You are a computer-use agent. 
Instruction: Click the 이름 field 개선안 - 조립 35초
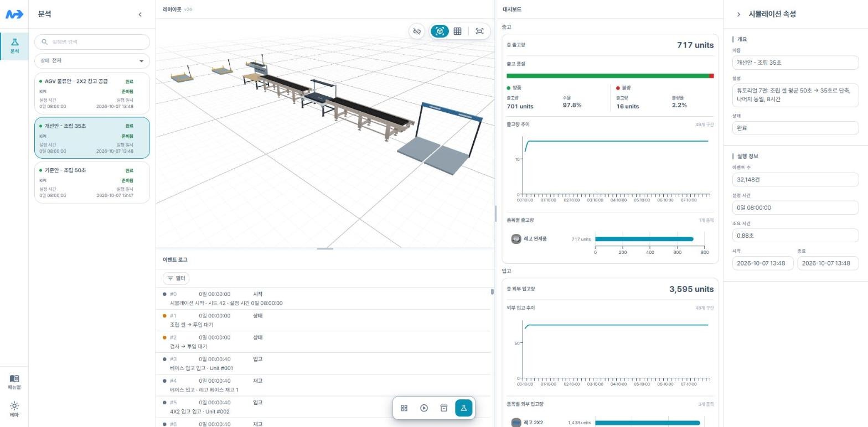(795, 63)
